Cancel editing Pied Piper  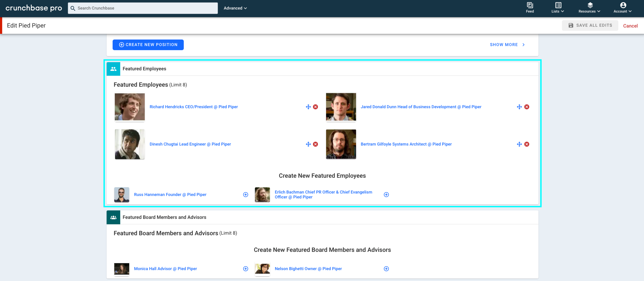630,26
